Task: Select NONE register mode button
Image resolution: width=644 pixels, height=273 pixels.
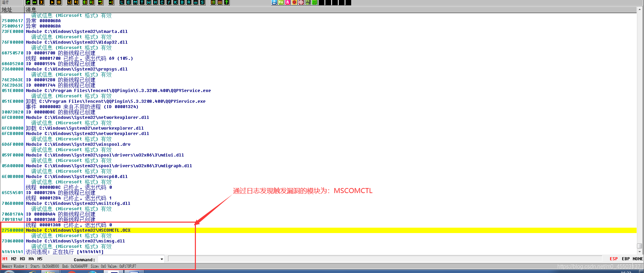Action: coord(638,259)
